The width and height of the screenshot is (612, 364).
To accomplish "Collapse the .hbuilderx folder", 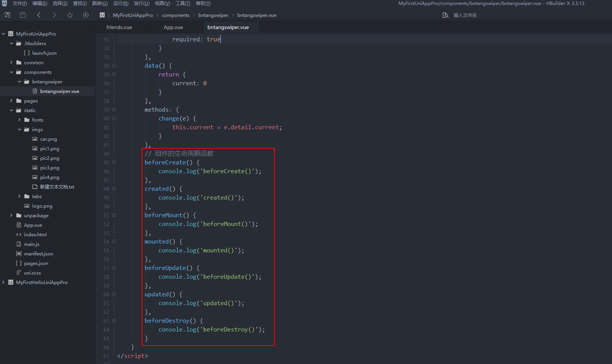I will (x=11, y=43).
